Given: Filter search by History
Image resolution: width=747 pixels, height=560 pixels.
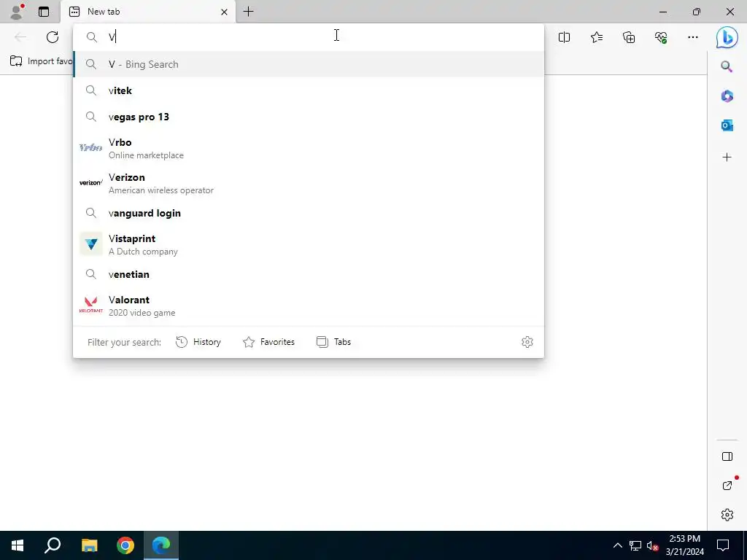Looking at the screenshot, I should [198, 342].
